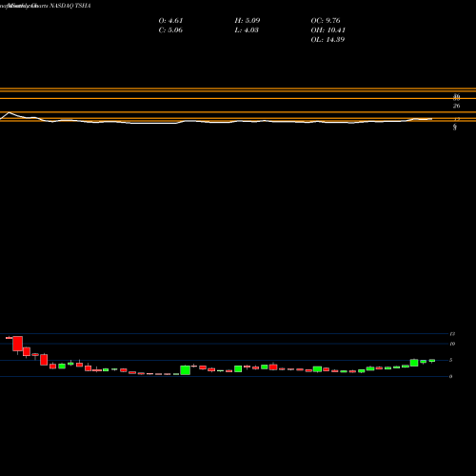Image resolution: width=476 pixels, height=476 pixels.
Task: Click the tall green candle before final two
Action: point(414,363)
